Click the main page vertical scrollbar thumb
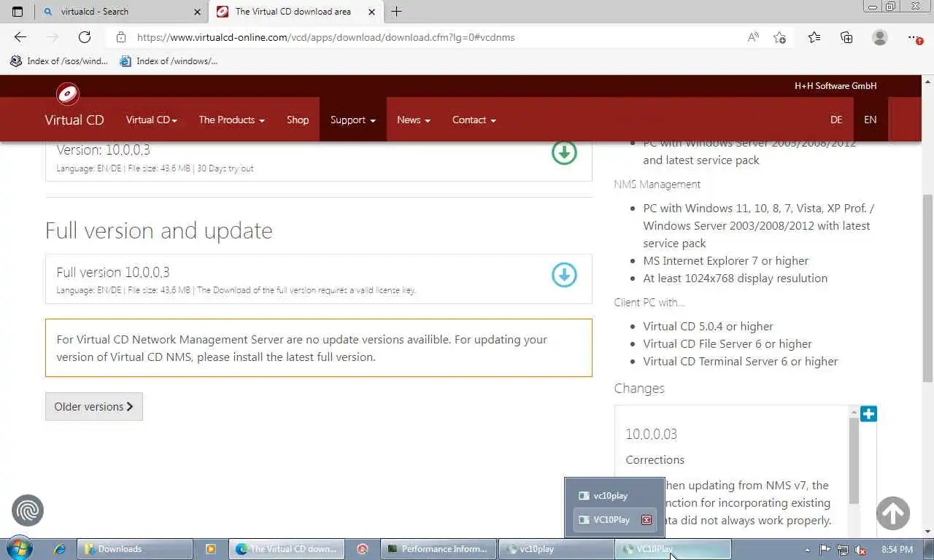 [927, 288]
